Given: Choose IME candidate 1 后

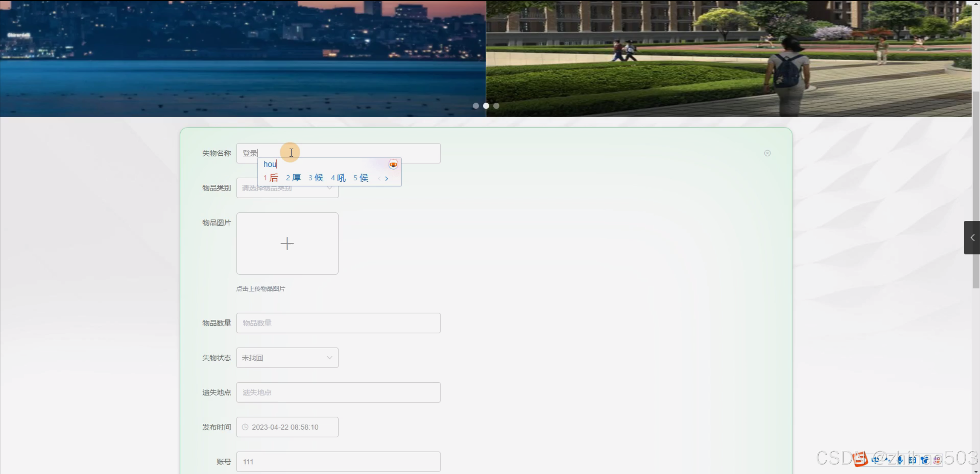Looking at the screenshot, I should pyautogui.click(x=271, y=178).
